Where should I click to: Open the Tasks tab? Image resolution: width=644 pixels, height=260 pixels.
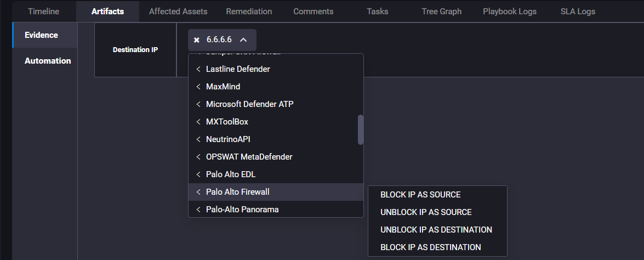[378, 12]
